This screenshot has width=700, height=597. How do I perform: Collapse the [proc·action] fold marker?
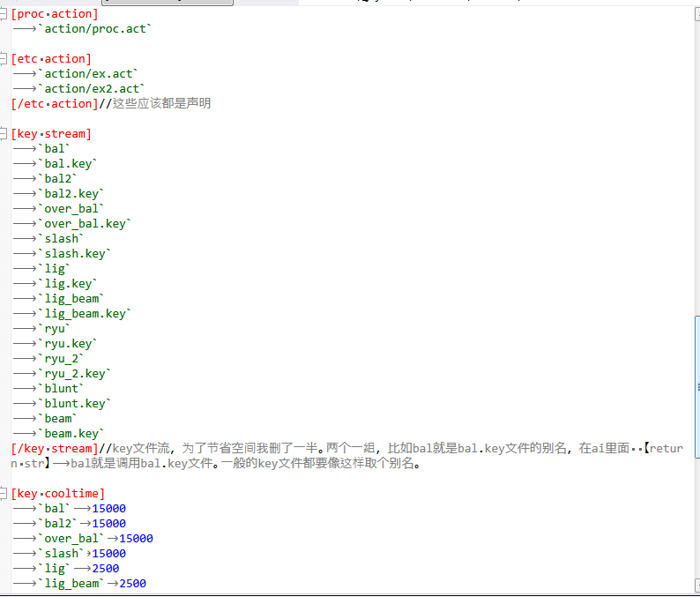tap(4, 14)
